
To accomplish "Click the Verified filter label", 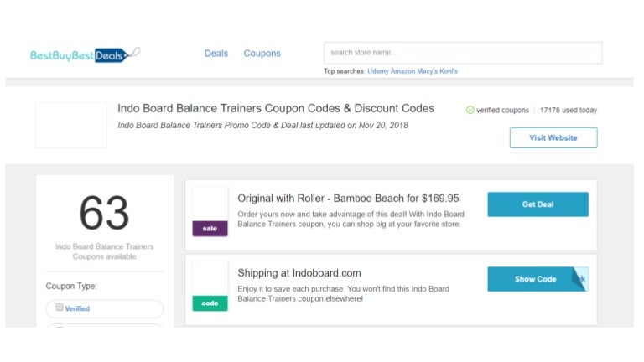I will coord(77,308).
